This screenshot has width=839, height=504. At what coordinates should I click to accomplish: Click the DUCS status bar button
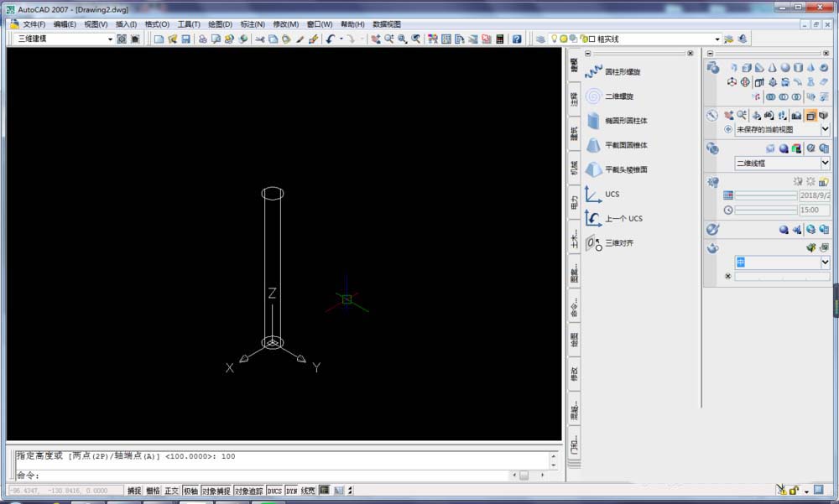[274, 491]
